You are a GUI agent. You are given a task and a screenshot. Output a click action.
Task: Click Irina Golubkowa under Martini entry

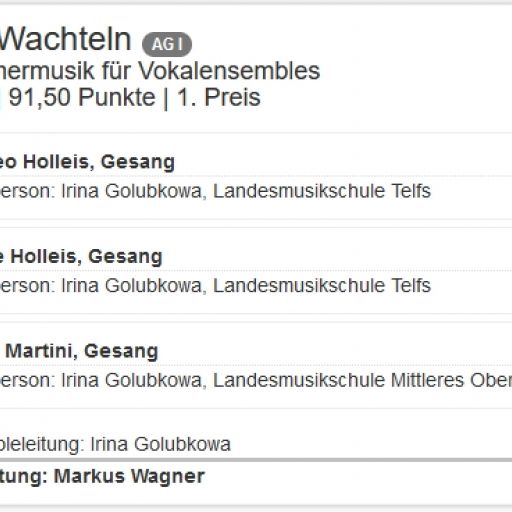tap(132, 380)
